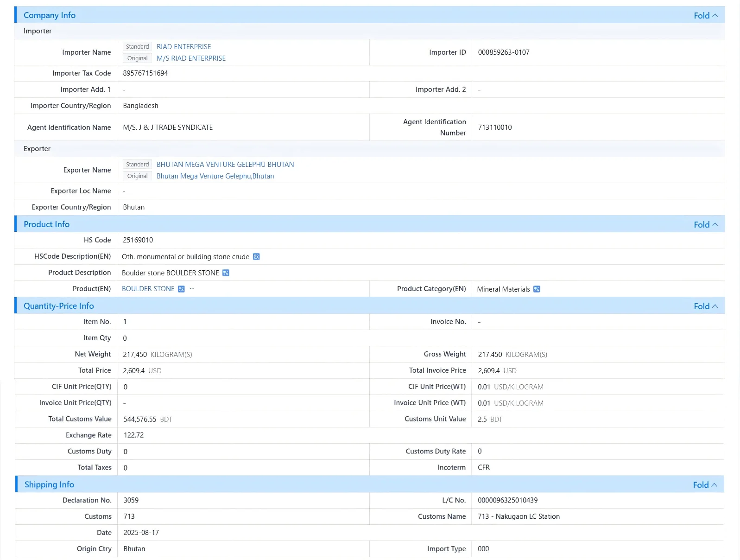Click the Origin Ctry value Bhutan
This screenshot has height=560, width=740.
[134, 549]
